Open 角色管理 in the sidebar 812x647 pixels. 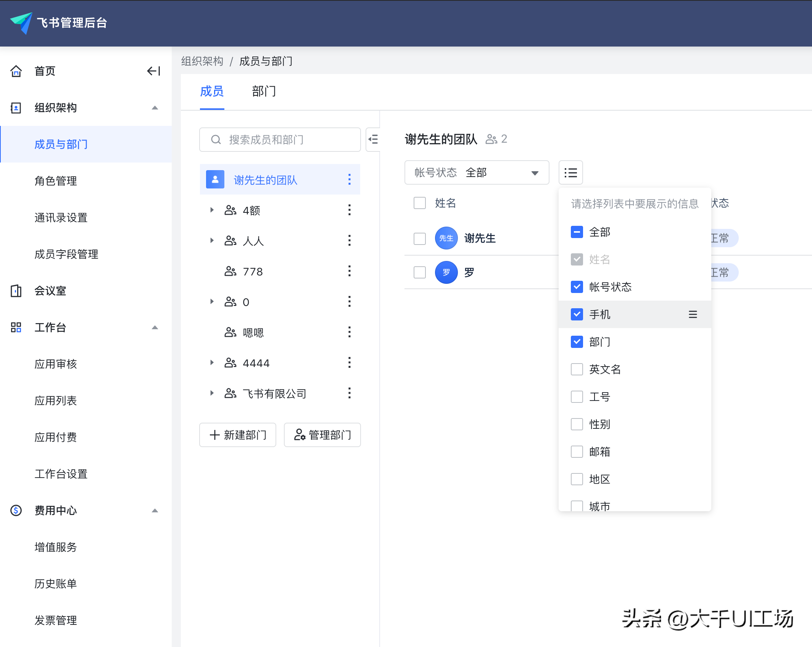coord(56,181)
